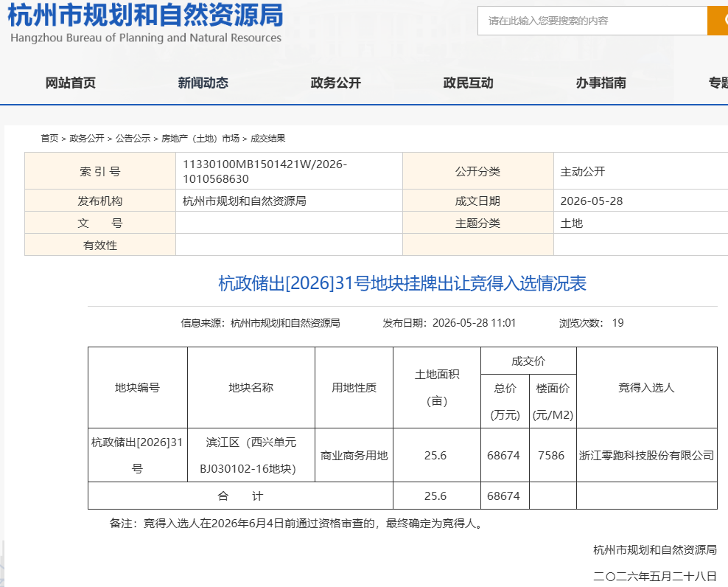Select the 浙江零跑科技股份有限公司 bidder cell

point(647,455)
